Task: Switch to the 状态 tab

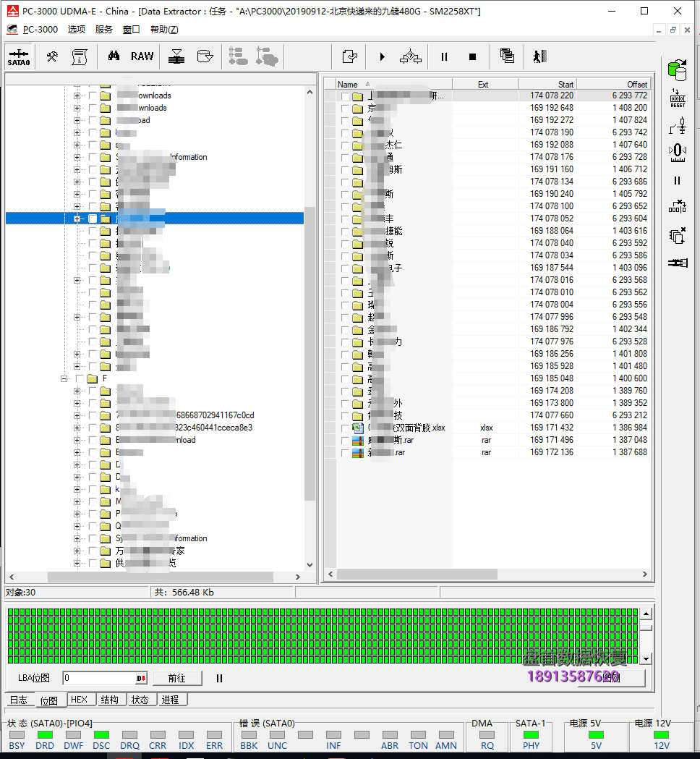Action: tap(140, 700)
